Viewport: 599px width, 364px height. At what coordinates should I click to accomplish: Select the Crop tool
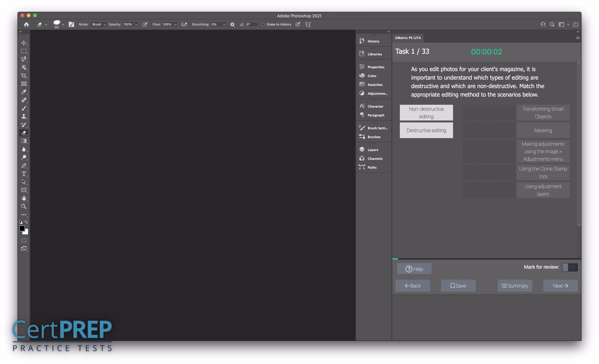click(x=24, y=76)
